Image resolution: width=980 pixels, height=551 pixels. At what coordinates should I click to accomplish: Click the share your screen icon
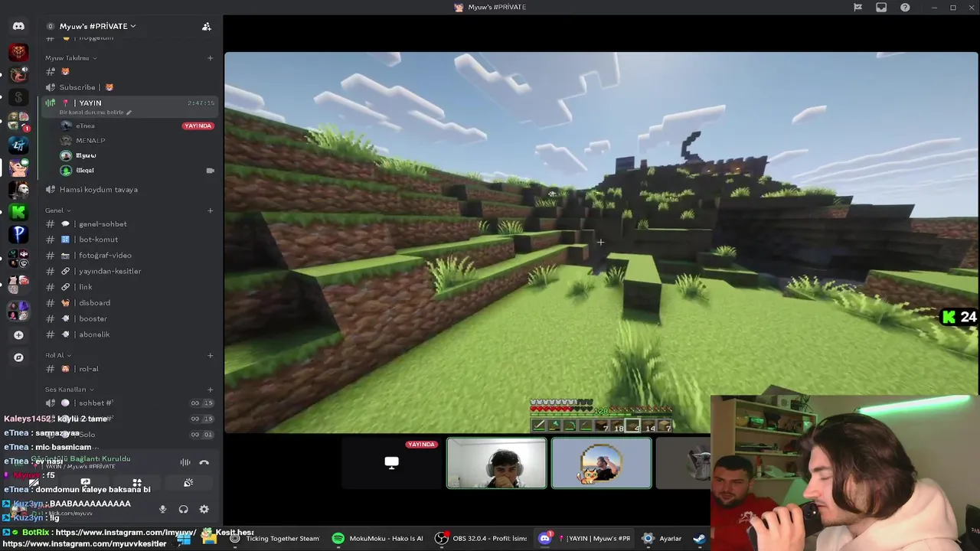(86, 483)
